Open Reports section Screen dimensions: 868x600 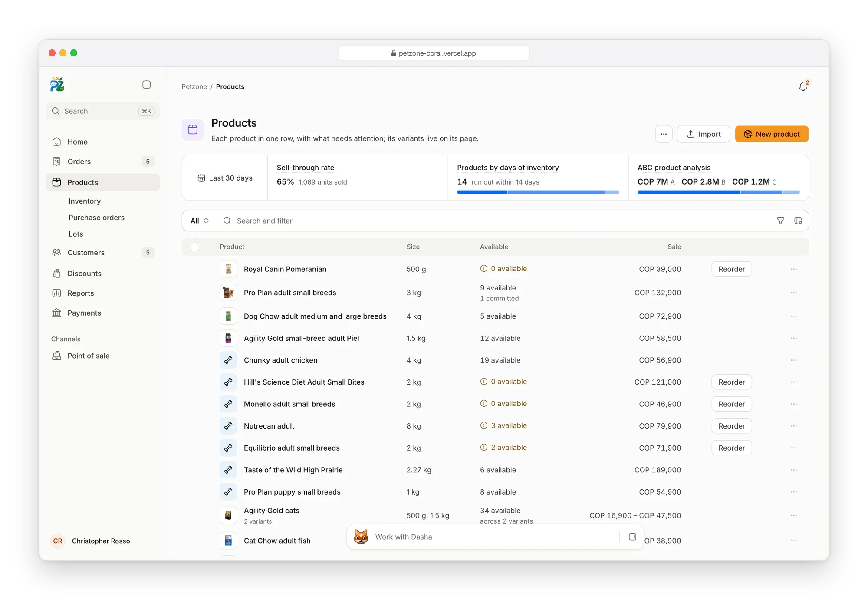pyautogui.click(x=102, y=293)
